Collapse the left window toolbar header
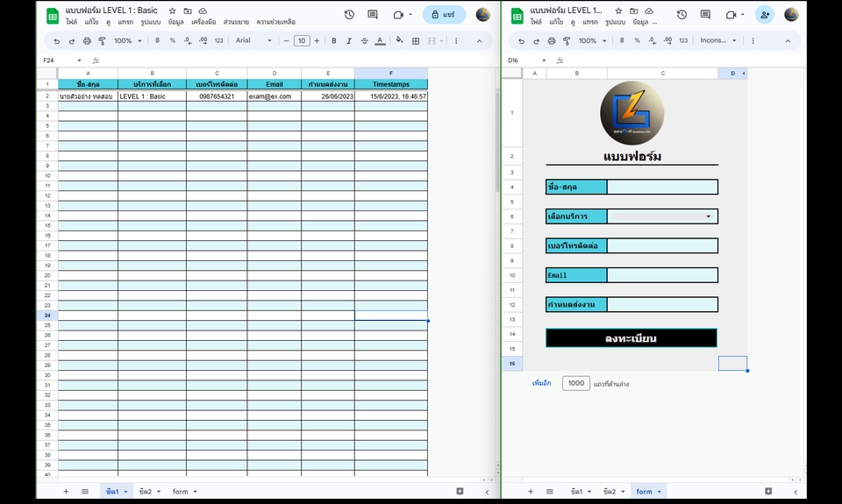Viewport: 842px width, 504px height. coord(479,41)
